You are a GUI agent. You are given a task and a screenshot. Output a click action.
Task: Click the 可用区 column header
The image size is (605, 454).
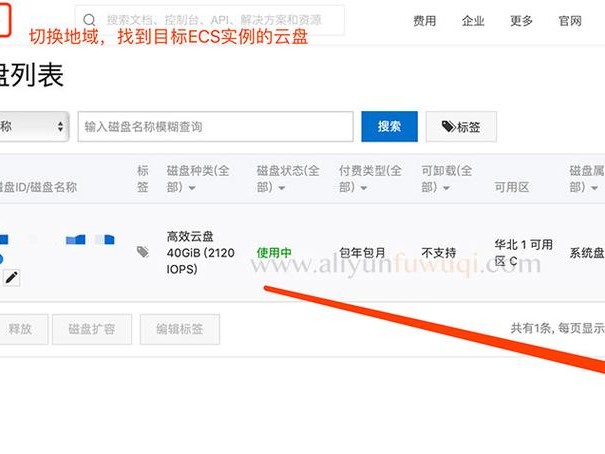512,187
